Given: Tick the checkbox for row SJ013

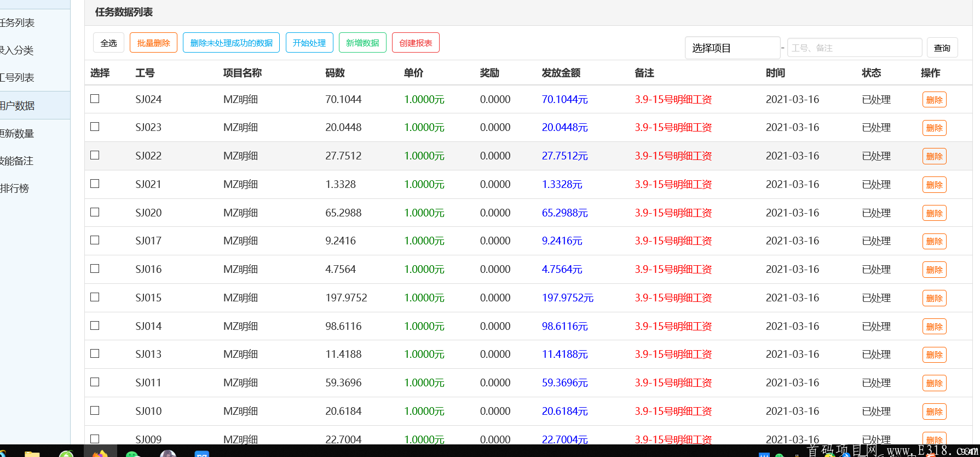Looking at the screenshot, I should (x=95, y=353).
